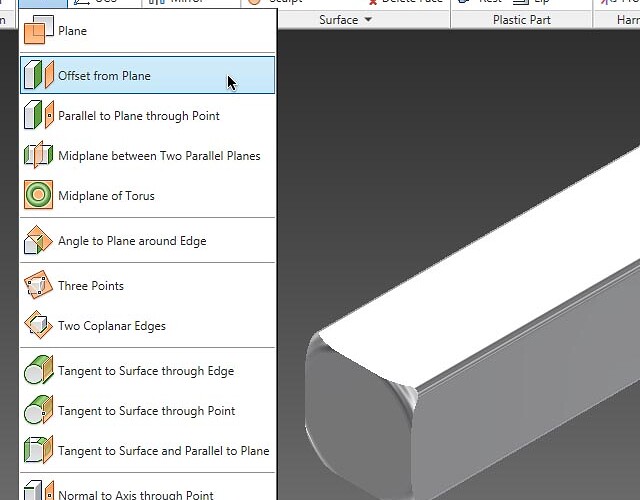Click the Sculpt tool in ribbon

point(276,2)
